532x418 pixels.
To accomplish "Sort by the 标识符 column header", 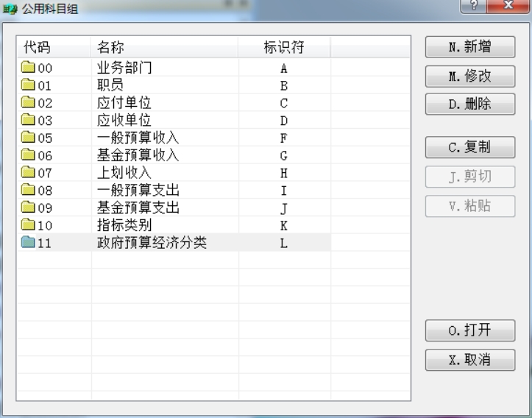I will pyautogui.click(x=284, y=47).
